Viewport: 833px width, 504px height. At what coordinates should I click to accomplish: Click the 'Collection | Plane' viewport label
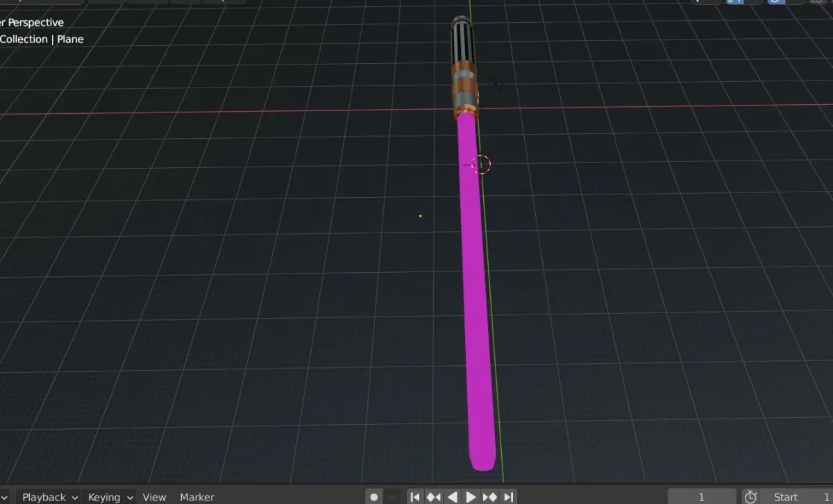pyautogui.click(x=42, y=39)
